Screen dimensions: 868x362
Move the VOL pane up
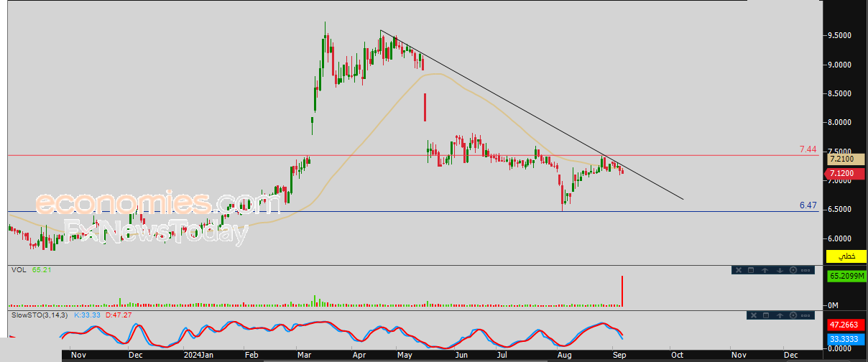pos(765,270)
